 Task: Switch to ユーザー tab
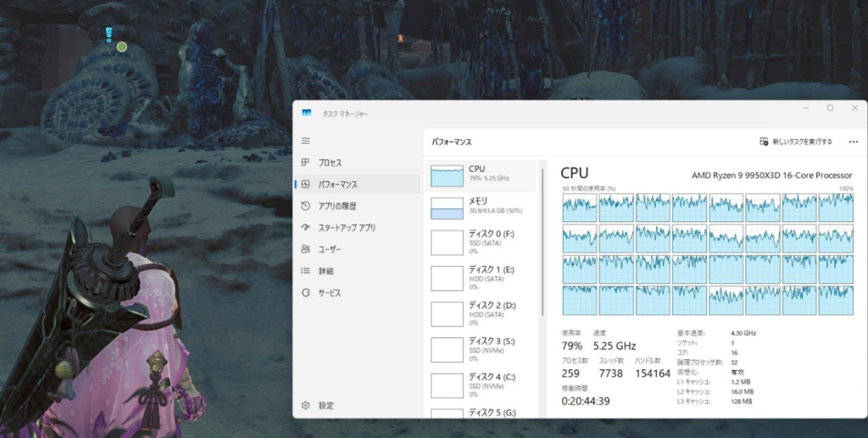[x=358, y=249]
